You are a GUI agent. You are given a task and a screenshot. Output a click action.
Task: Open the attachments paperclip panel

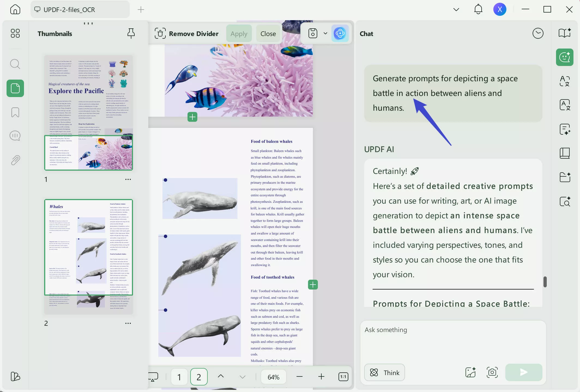pos(15,160)
